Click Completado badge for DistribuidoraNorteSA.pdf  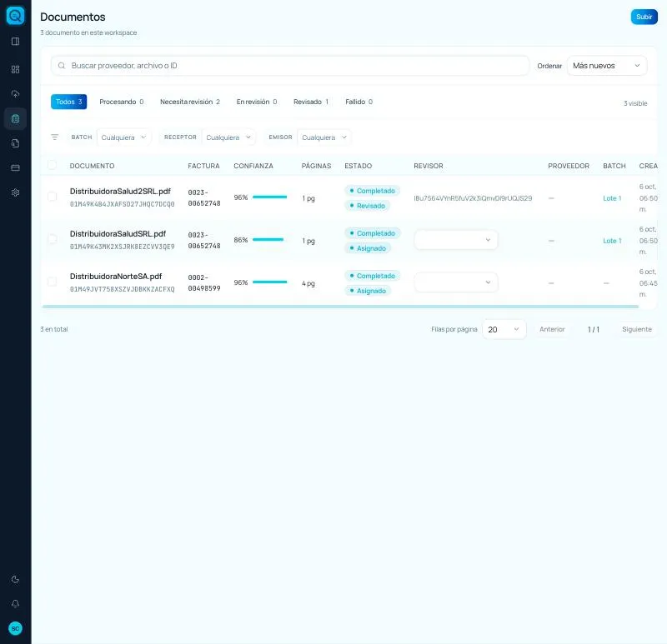(x=372, y=276)
